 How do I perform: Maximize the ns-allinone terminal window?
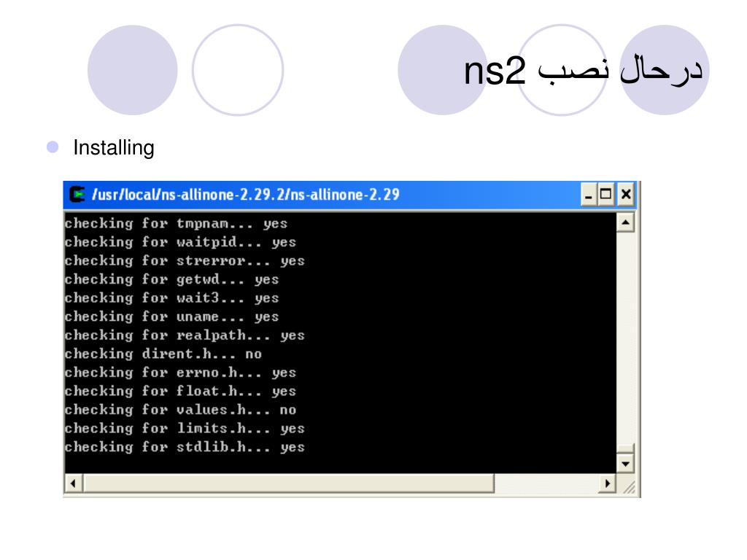coord(606,195)
